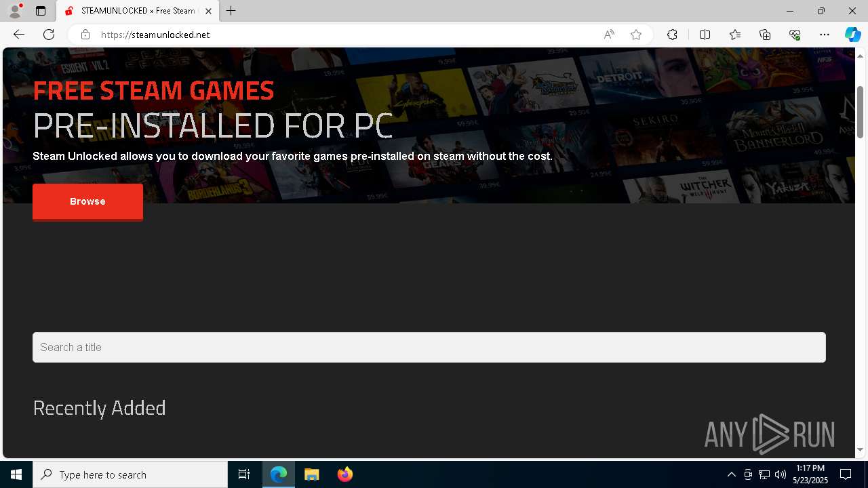868x488 pixels.
Task: Open Copilot sidebar
Action: point(852,35)
